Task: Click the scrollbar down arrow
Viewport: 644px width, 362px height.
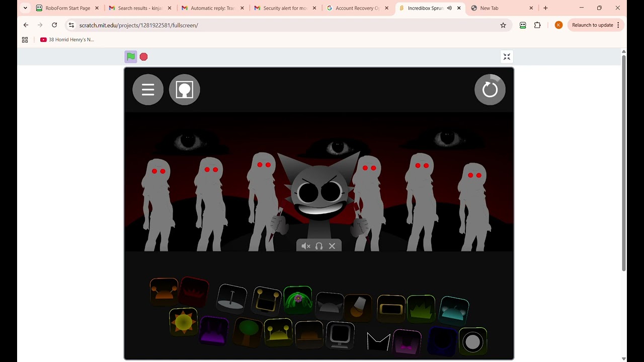Action: pos(624,359)
